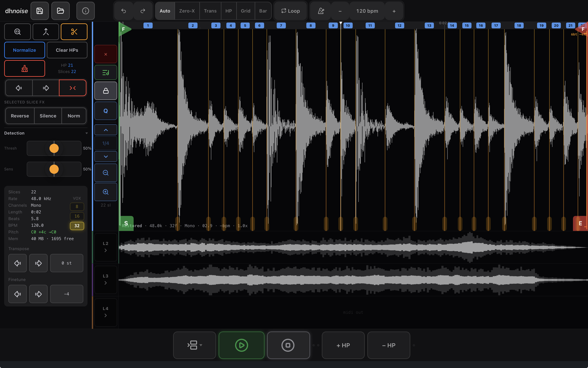Select the merge/split arrow tool
Screen dimensions: 588x368
point(46,32)
